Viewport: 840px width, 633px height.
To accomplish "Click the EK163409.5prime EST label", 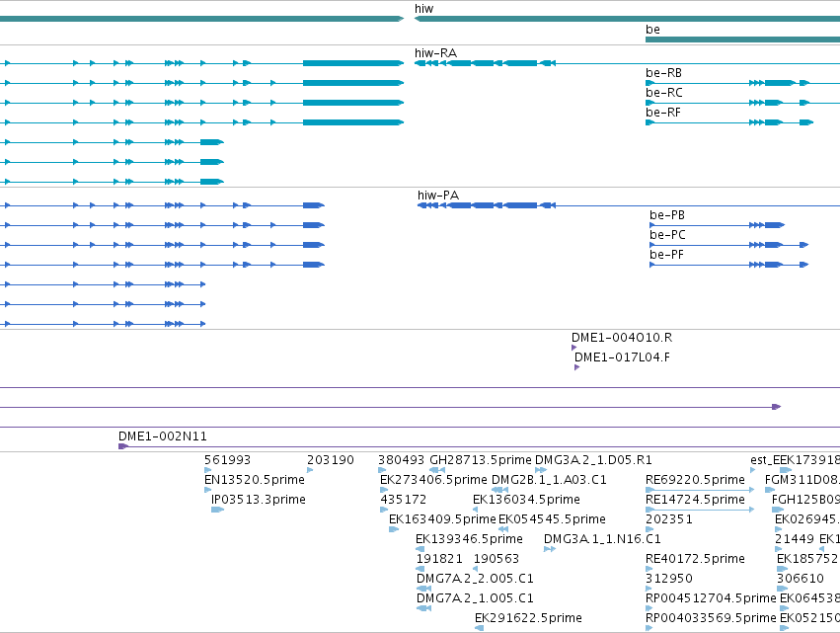I will click(x=442, y=519).
